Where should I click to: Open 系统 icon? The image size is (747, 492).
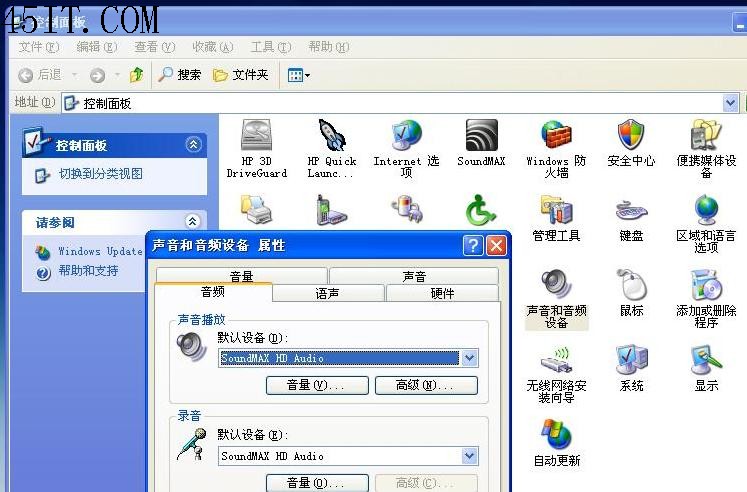[631, 360]
